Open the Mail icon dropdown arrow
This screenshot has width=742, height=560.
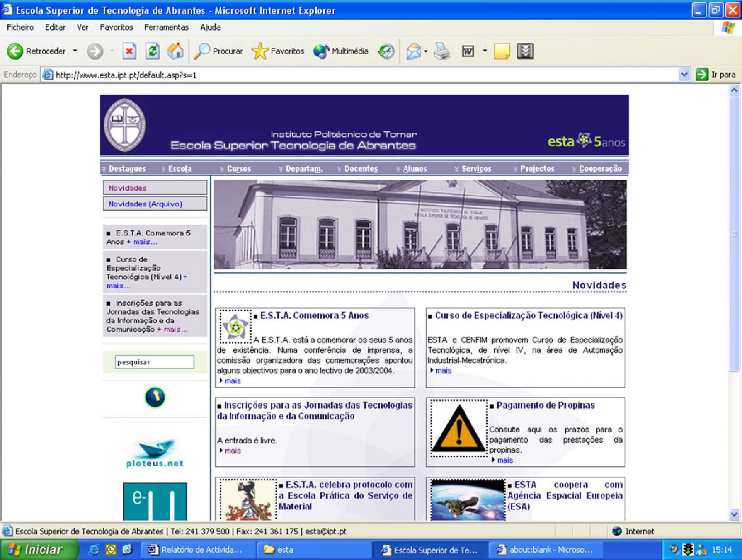tap(426, 51)
